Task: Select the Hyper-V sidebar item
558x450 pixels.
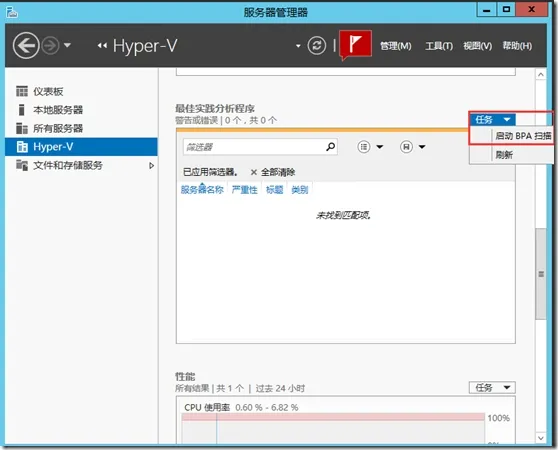Action: pyautogui.click(x=81, y=147)
